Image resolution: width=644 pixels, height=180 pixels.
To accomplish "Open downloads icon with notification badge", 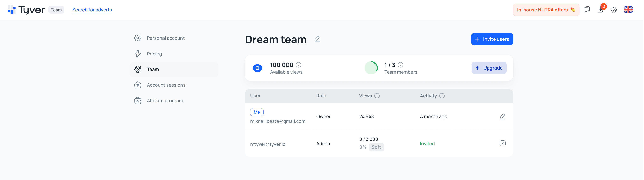I will point(600,10).
